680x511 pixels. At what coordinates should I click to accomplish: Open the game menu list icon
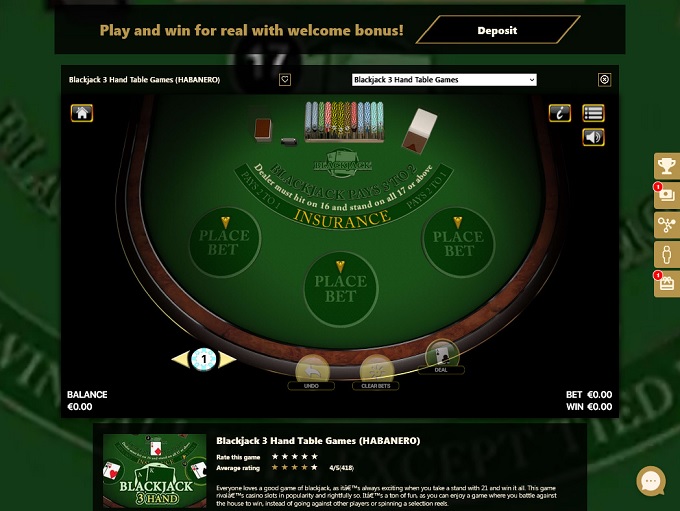593,113
